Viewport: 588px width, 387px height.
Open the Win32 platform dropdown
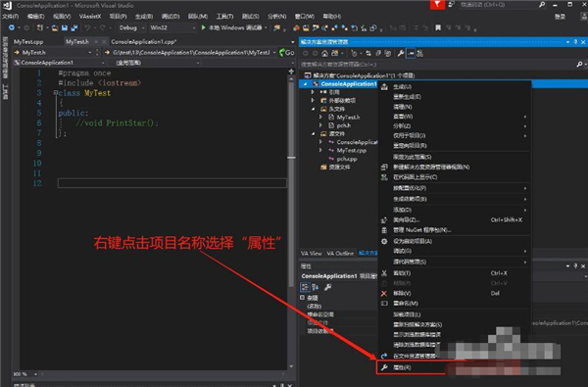[x=172, y=27]
